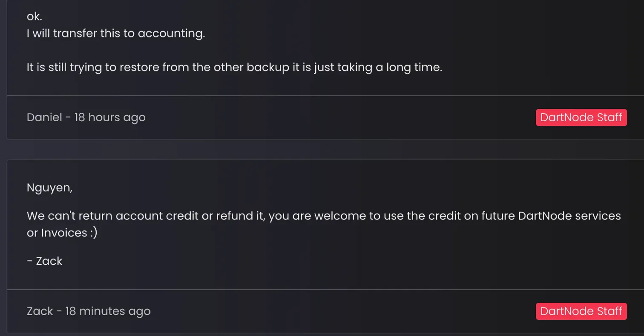Click the DartNode Staff badge on Zack's reply

(581, 311)
